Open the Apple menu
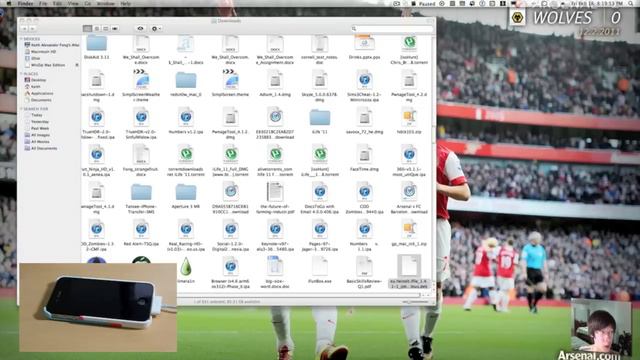The image size is (640, 360). (x=8, y=3)
